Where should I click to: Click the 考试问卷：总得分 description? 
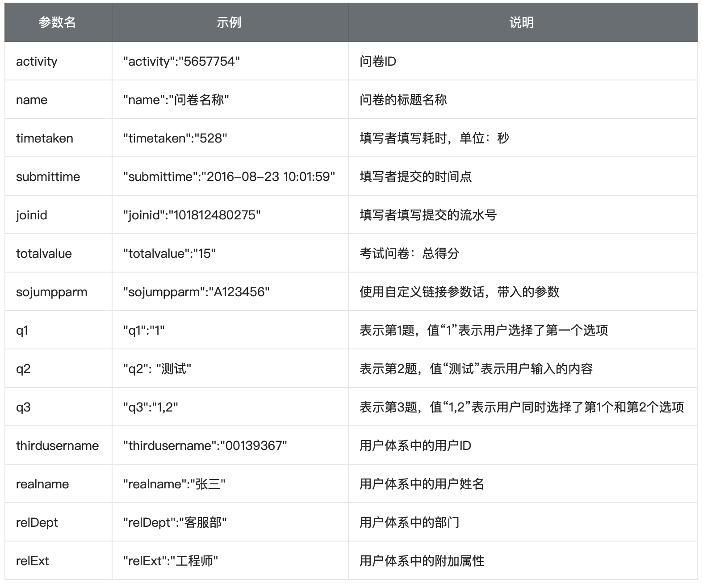click(409, 254)
